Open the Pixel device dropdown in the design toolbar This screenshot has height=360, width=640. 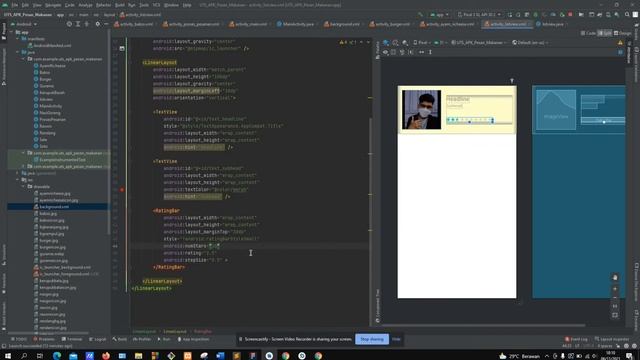click(x=422, y=42)
